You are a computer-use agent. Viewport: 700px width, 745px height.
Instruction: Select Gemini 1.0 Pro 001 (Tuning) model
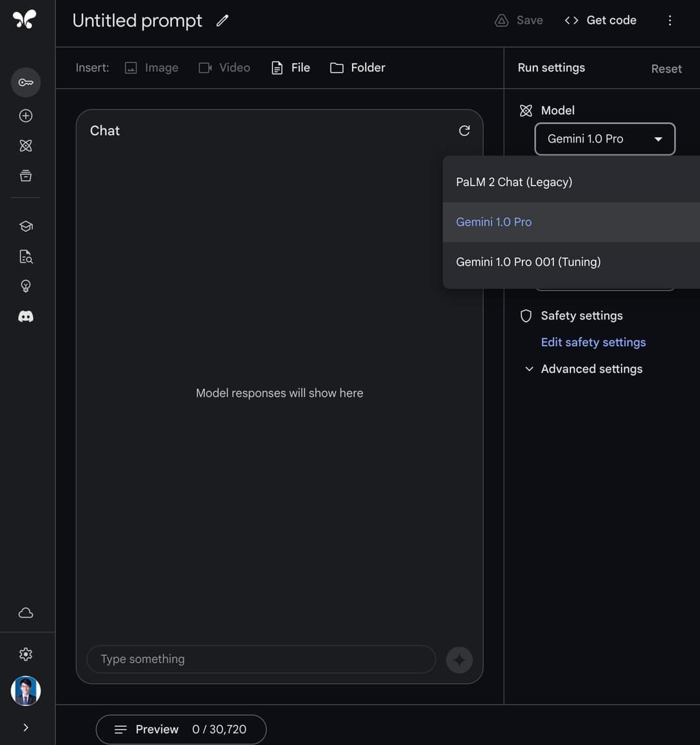[571, 262]
